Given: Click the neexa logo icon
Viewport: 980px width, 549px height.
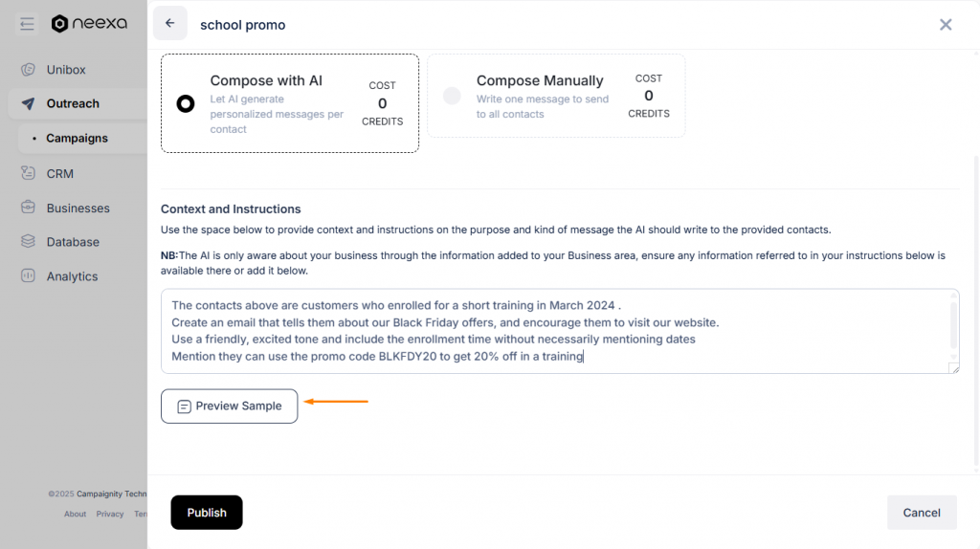Looking at the screenshot, I should (x=60, y=24).
